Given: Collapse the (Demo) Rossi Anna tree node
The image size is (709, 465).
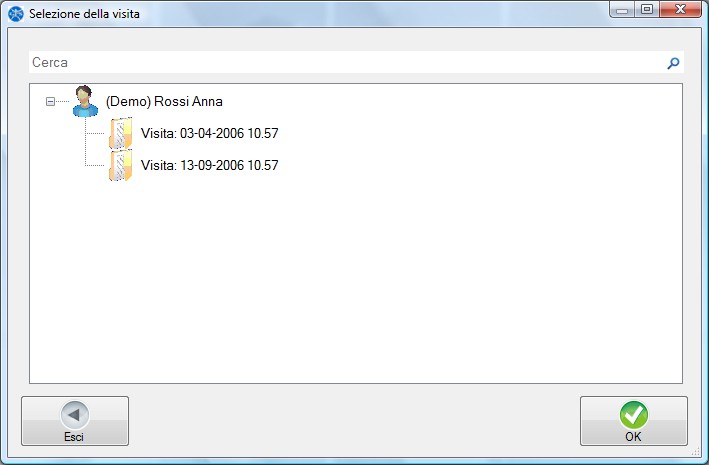Looking at the screenshot, I should pos(50,101).
